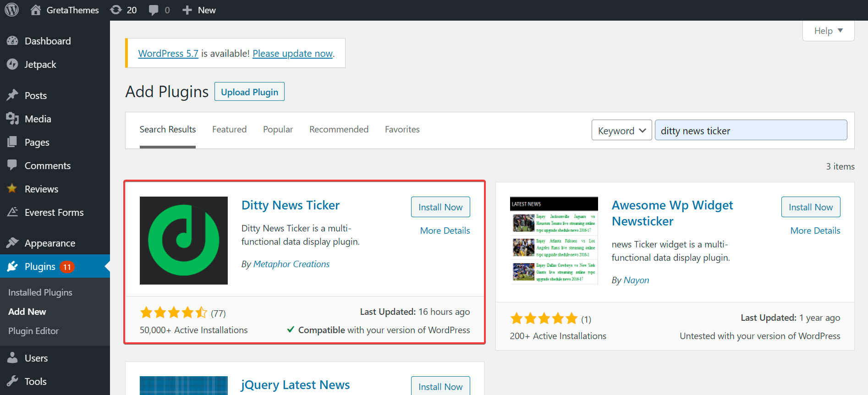Click the Media icon in sidebar
Screen dimensions: 868x395
pyautogui.click(x=12, y=119)
